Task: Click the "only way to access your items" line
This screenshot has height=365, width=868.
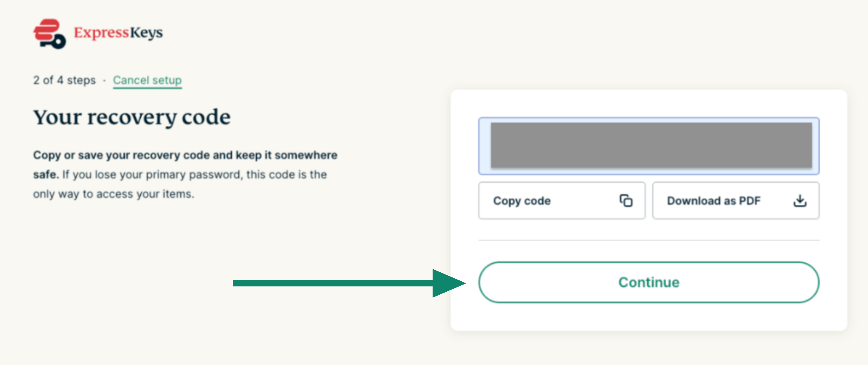Action: (x=114, y=194)
